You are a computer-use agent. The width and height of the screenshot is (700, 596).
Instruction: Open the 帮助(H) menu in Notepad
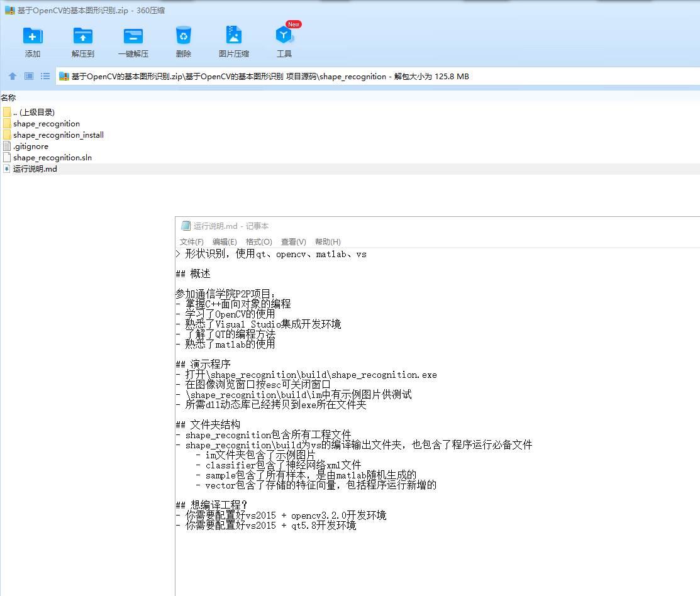point(328,242)
